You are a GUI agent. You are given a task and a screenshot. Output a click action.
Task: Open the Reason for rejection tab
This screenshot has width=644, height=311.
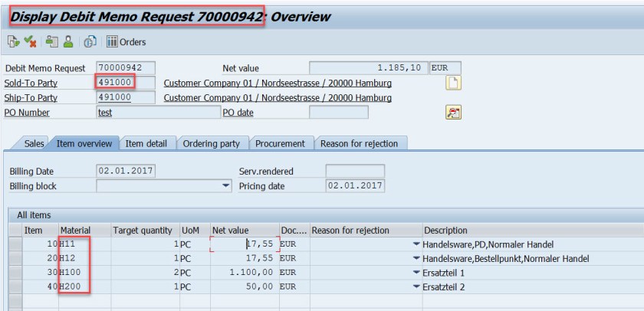(359, 143)
